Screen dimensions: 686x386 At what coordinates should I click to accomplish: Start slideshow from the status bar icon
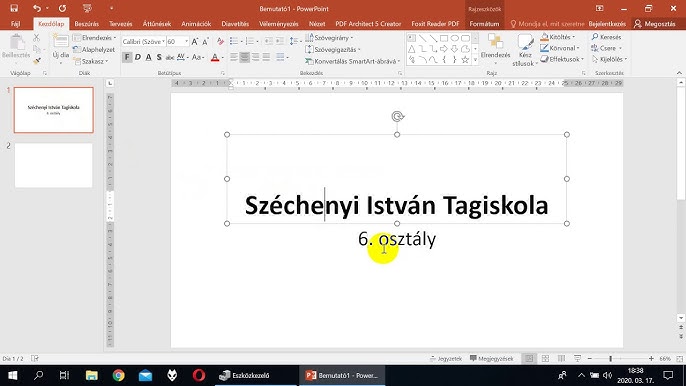(578, 359)
